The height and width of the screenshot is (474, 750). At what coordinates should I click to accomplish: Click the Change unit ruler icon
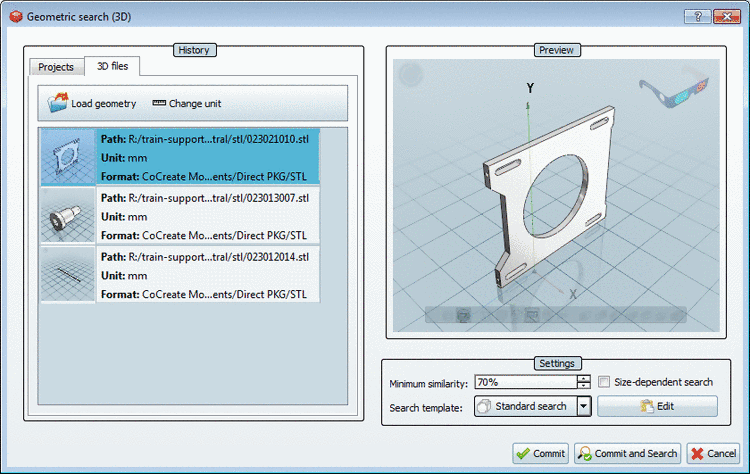tap(158, 103)
